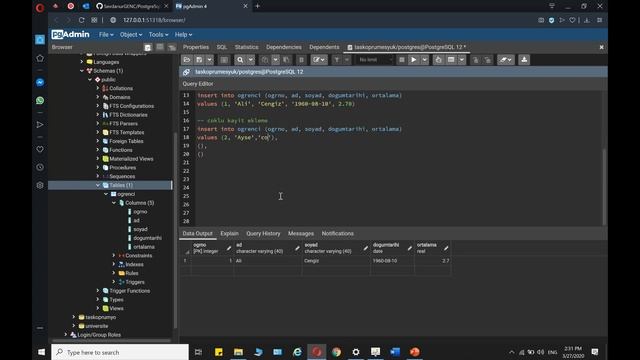Viewport: 640px width, 360px height.
Task: Click the Explain Analyze toolbar icon
Action: click(451, 60)
